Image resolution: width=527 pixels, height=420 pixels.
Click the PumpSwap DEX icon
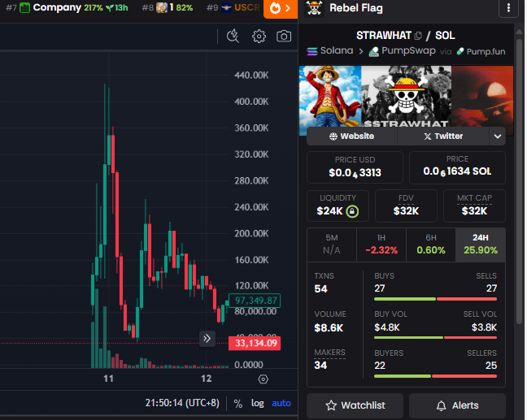pos(374,52)
